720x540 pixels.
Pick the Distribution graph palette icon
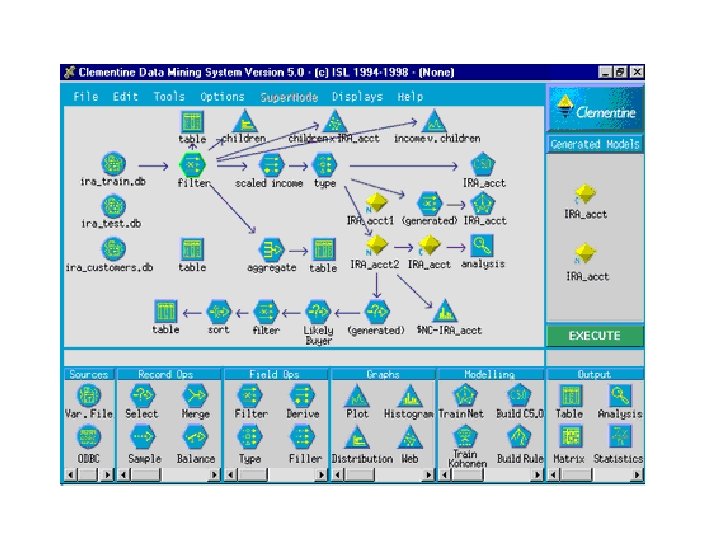357,437
